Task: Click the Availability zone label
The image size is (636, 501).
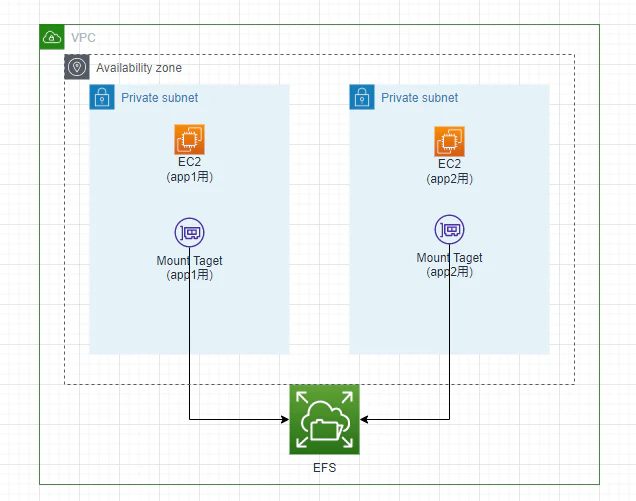Action: [x=139, y=68]
